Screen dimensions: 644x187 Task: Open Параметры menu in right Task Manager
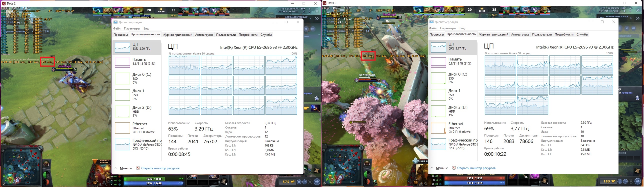coord(448,28)
